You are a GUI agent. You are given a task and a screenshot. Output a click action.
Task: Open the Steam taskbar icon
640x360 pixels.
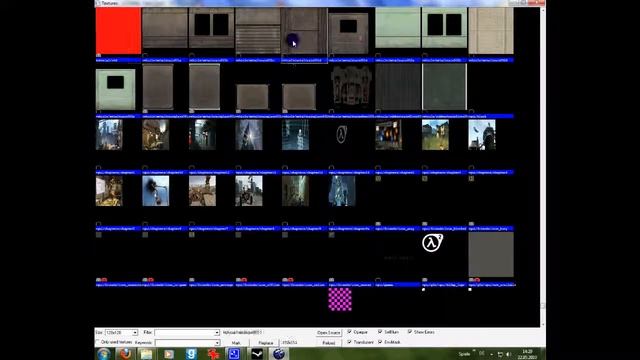[x=257, y=353]
